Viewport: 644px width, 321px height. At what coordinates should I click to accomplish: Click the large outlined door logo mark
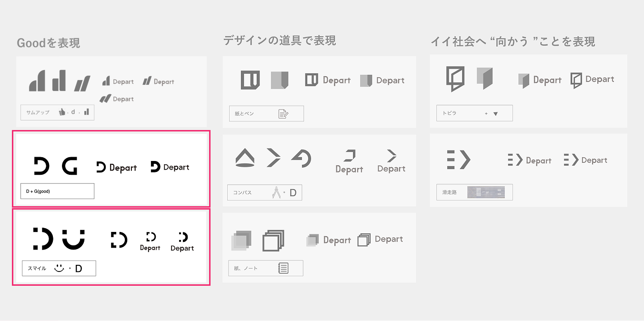(455, 79)
